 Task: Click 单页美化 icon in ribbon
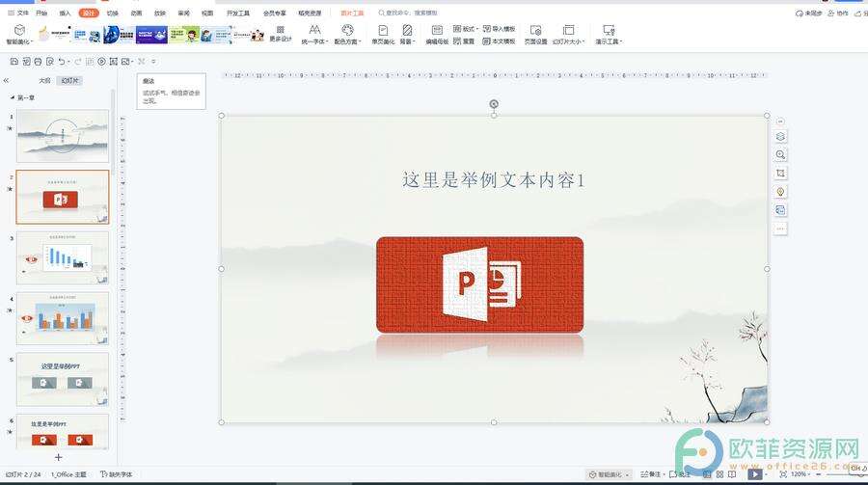[x=383, y=29]
